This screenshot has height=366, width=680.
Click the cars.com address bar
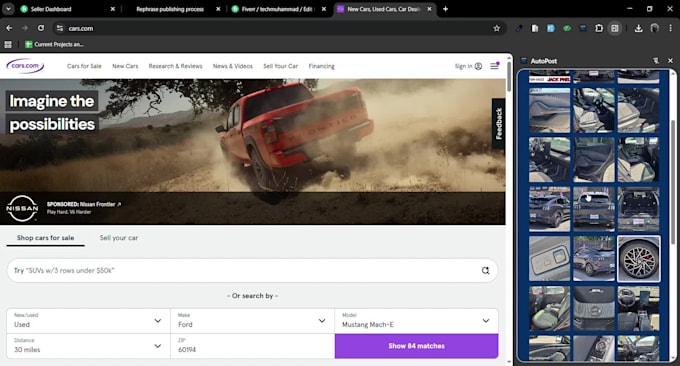(278, 28)
